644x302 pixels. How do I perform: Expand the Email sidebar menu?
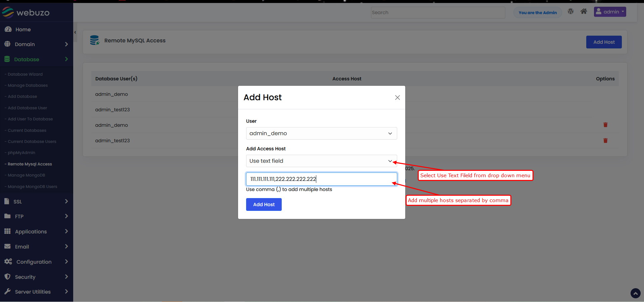(36, 247)
